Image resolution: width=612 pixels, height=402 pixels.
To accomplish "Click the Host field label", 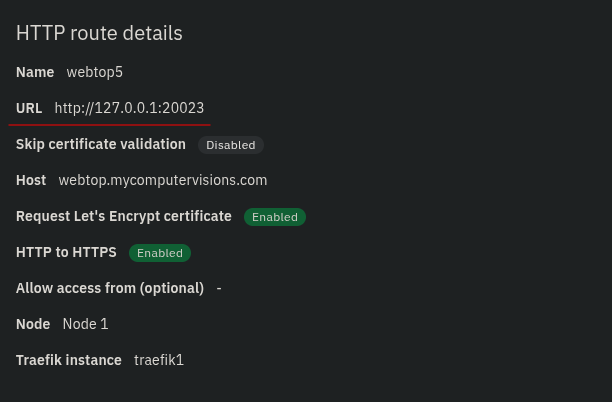I will pos(31,180).
